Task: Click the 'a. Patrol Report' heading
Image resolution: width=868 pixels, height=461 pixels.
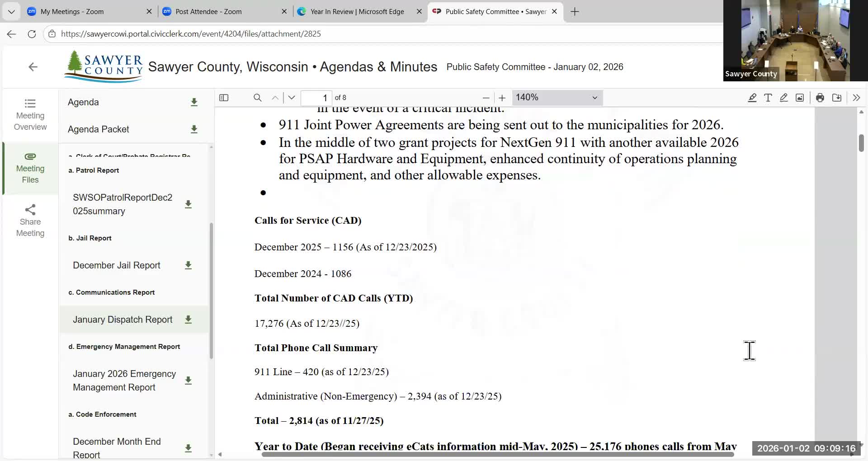Action: click(x=94, y=170)
